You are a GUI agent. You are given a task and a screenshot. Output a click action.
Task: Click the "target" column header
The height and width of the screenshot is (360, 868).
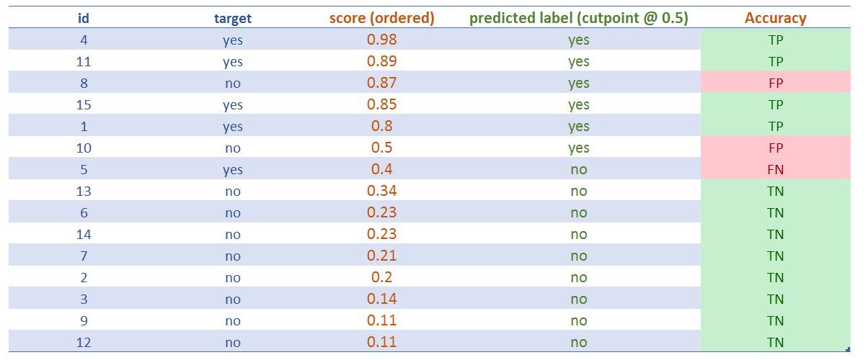tap(233, 19)
